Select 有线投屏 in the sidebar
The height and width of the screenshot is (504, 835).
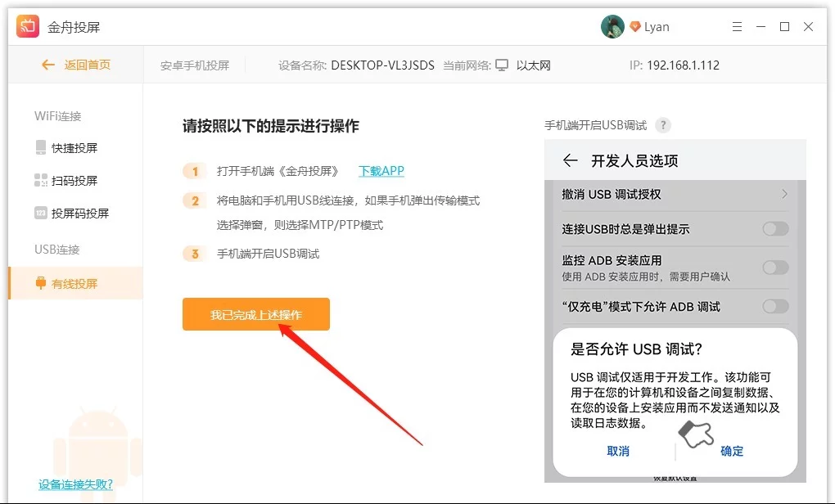75,283
